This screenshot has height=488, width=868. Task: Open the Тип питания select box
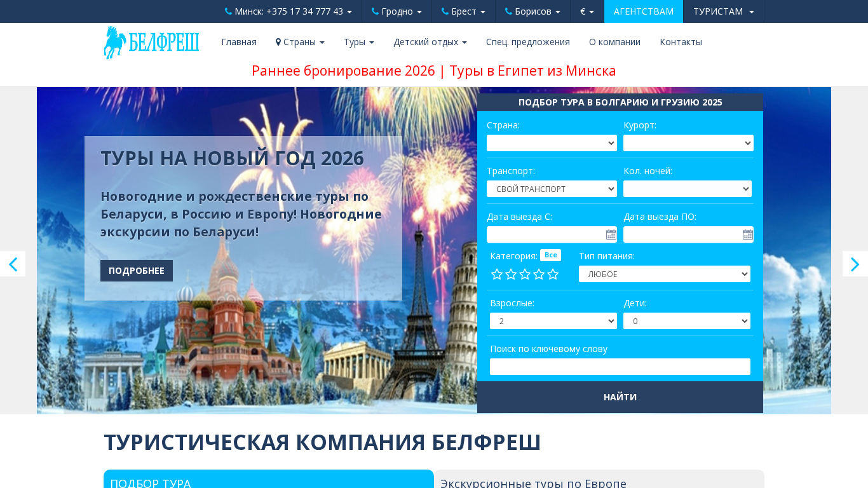pyautogui.click(x=665, y=274)
